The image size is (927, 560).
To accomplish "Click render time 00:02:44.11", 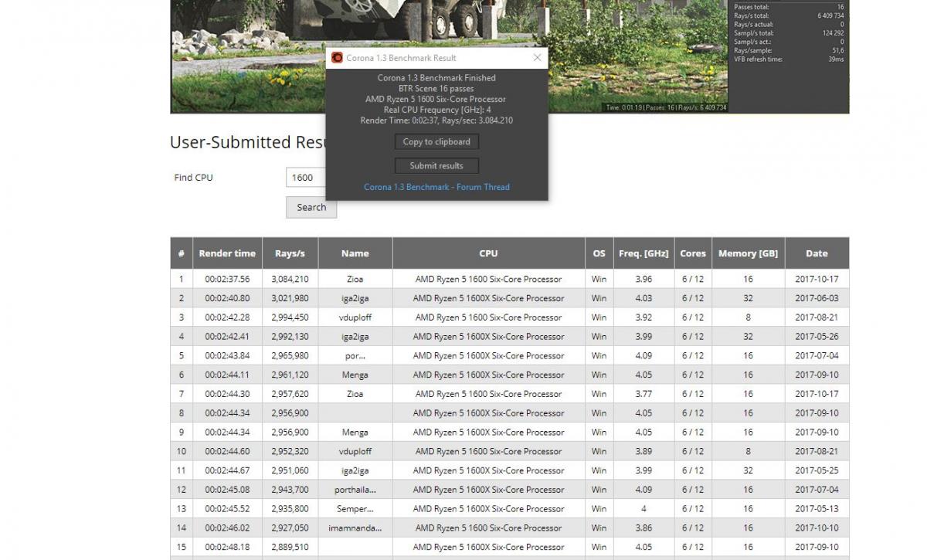I will pyautogui.click(x=227, y=375).
